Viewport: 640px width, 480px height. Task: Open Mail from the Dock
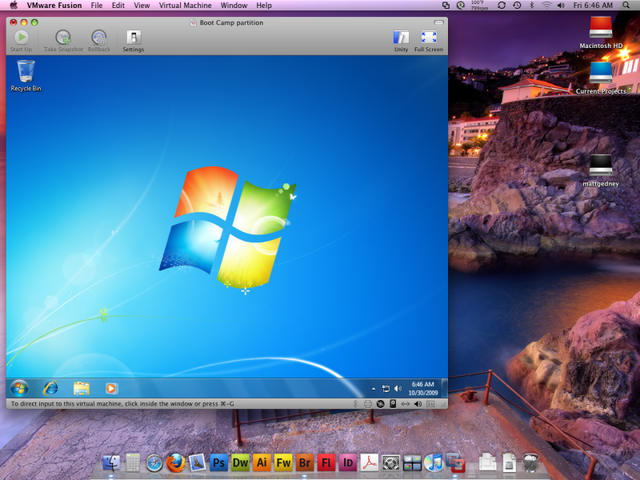point(198,463)
